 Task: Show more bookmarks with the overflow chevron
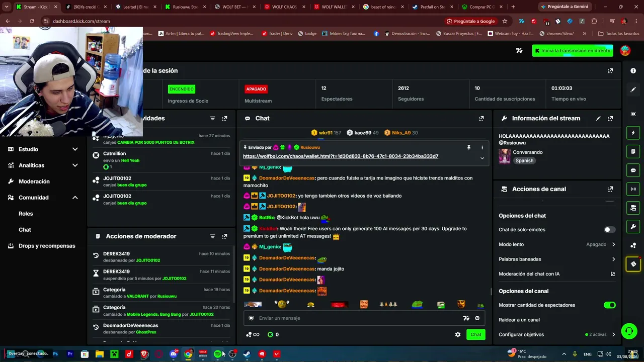tap(584, 34)
